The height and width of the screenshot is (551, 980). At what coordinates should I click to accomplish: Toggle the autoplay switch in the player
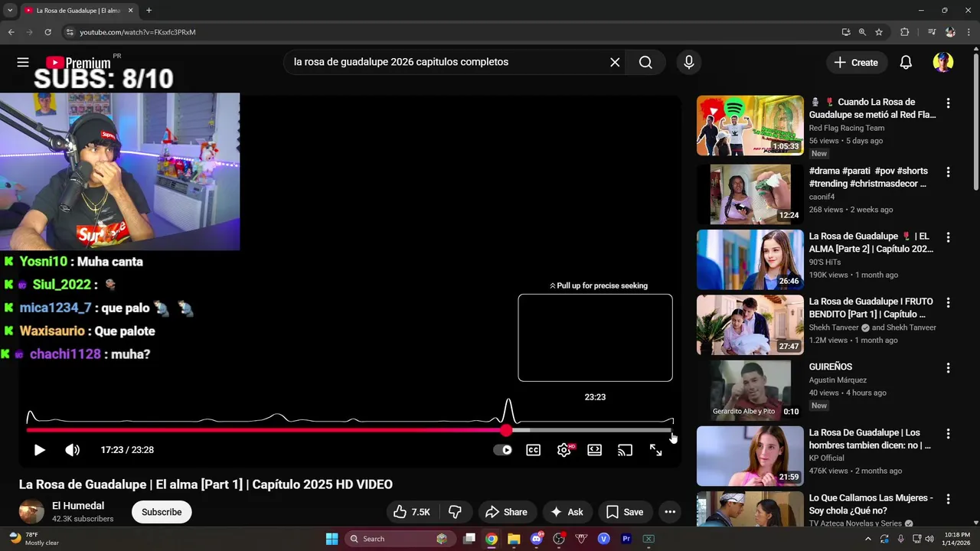pyautogui.click(x=502, y=450)
